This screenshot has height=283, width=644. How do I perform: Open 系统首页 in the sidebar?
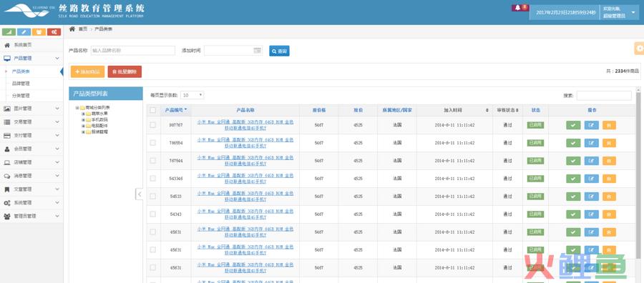(x=31, y=45)
